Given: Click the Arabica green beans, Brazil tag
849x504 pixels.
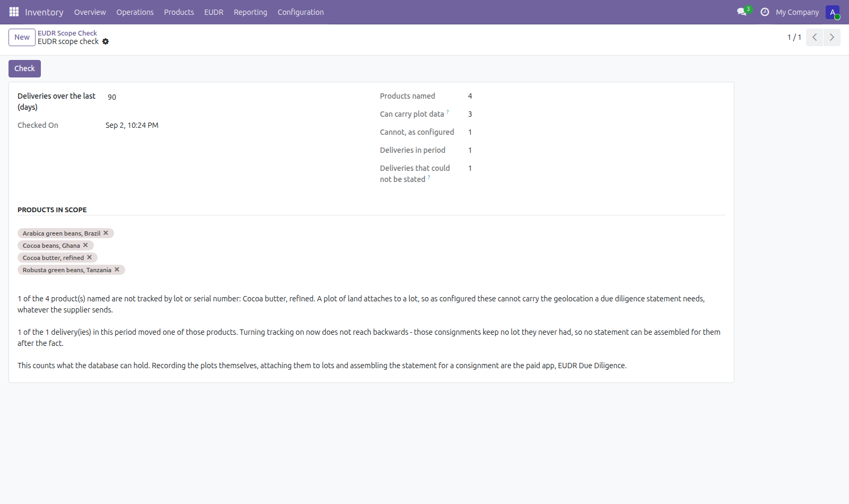Looking at the screenshot, I should [x=62, y=233].
